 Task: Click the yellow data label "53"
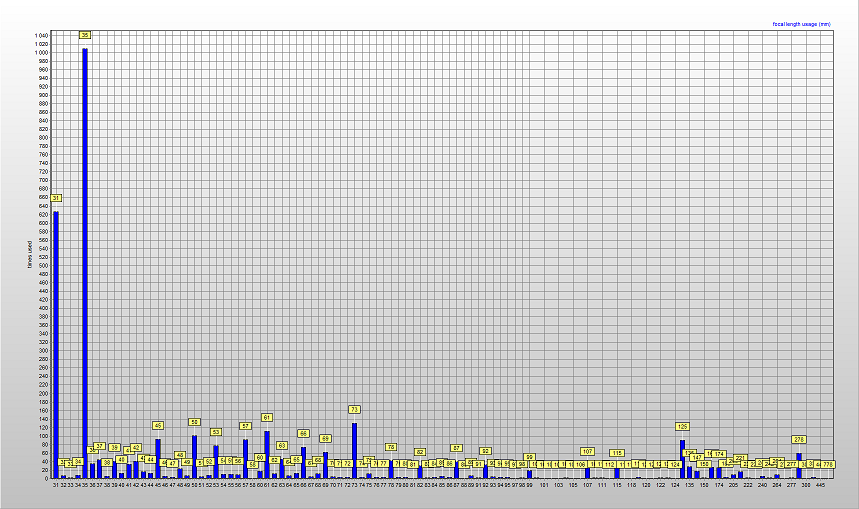[x=216, y=432]
